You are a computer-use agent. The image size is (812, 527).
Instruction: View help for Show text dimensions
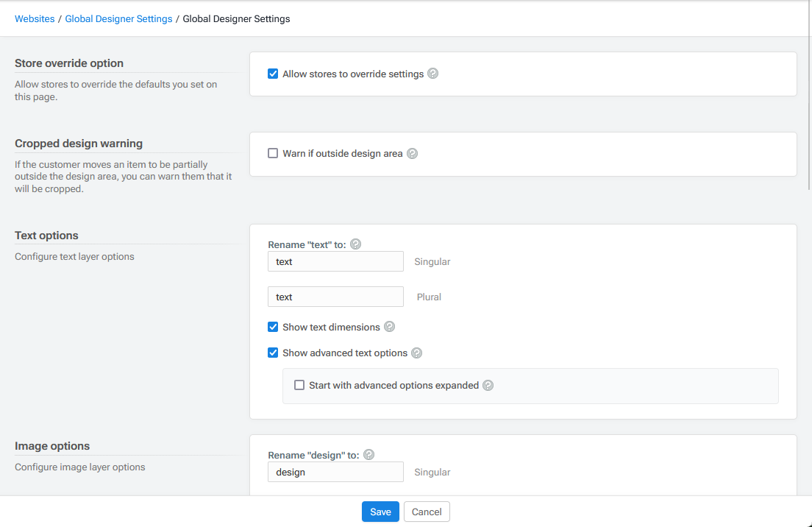pos(390,326)
